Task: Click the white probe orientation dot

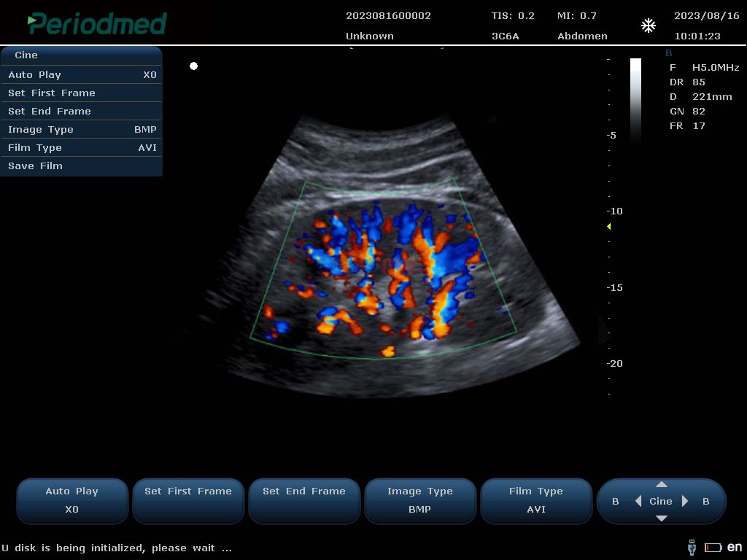Action: click(x=193, y=66)
